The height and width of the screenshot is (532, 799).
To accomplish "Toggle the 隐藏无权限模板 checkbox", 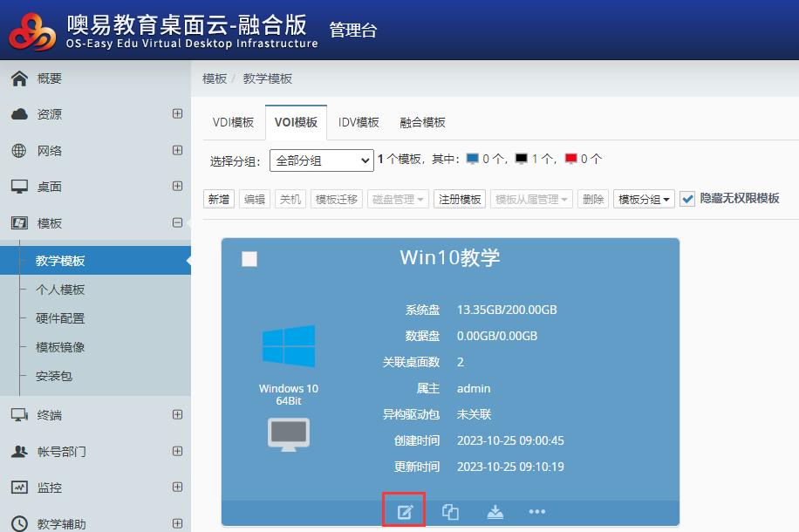I will (687, 199).
